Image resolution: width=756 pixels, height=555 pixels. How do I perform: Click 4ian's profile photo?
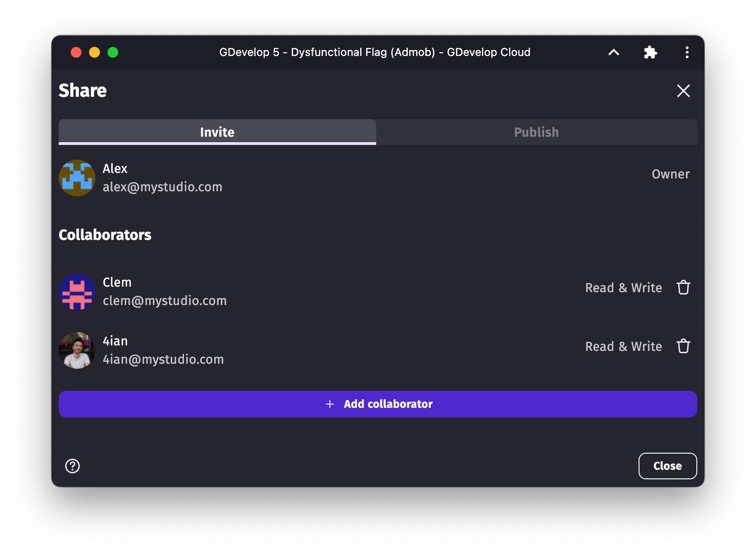coord(77,350)
